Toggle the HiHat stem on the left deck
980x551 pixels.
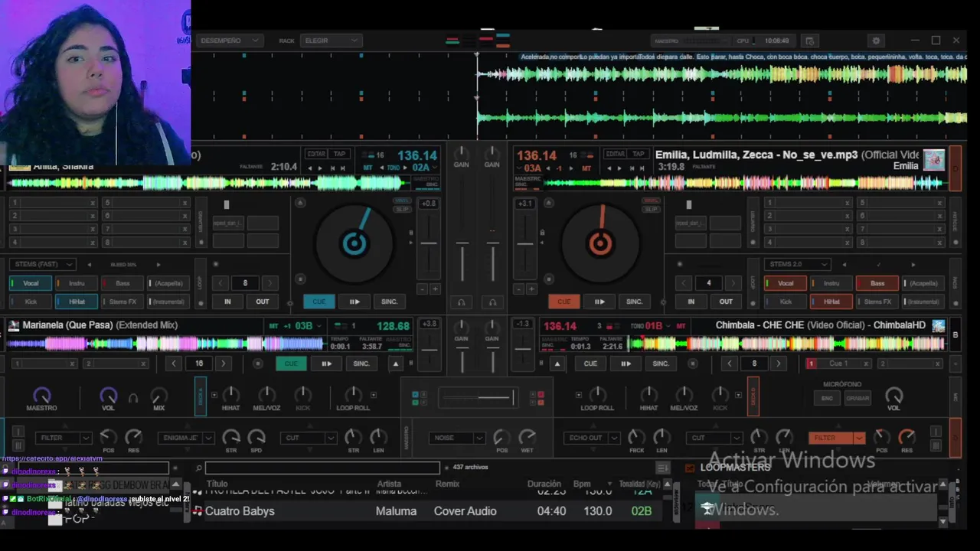tap(77, 302)
